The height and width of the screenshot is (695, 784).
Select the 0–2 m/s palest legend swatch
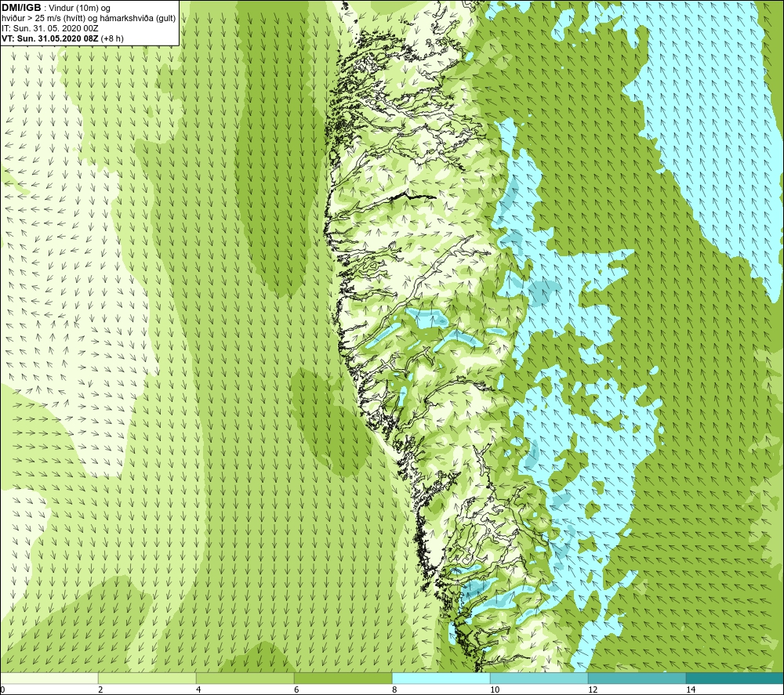click(49, 678)
